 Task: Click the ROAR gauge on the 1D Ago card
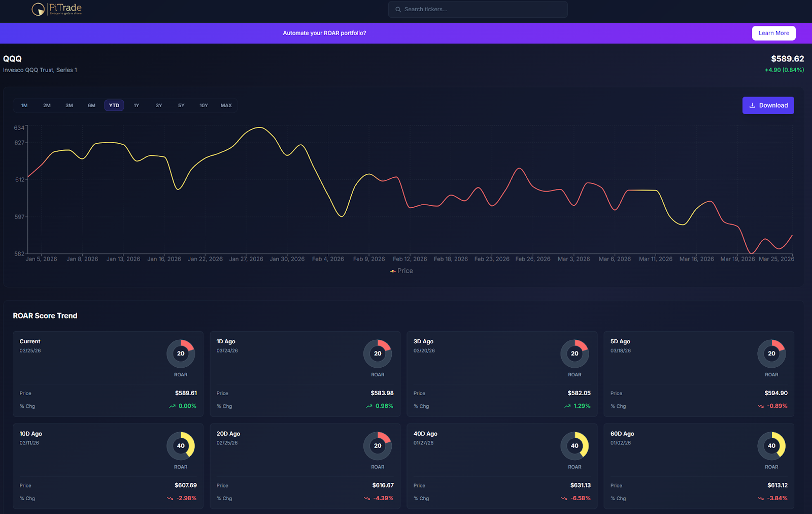click(x=378, y=354)
